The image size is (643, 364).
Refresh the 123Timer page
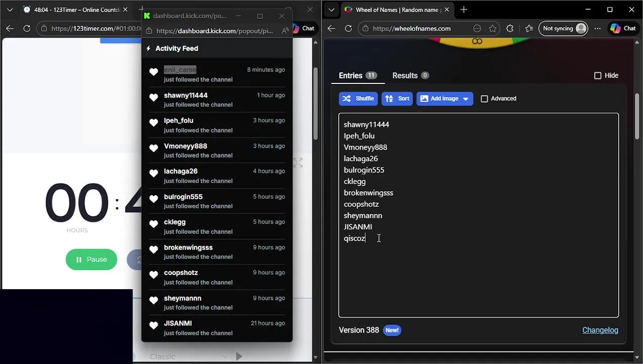27,28
